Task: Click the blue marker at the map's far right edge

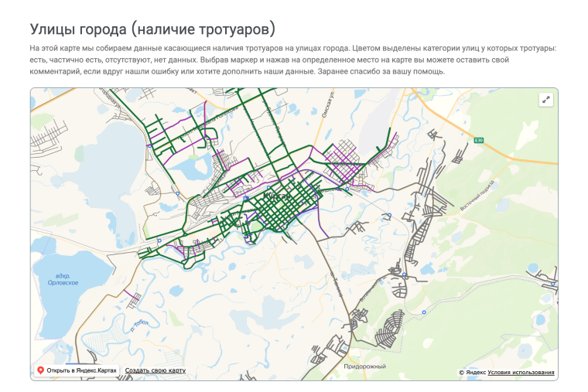Action: coord(552,284)
